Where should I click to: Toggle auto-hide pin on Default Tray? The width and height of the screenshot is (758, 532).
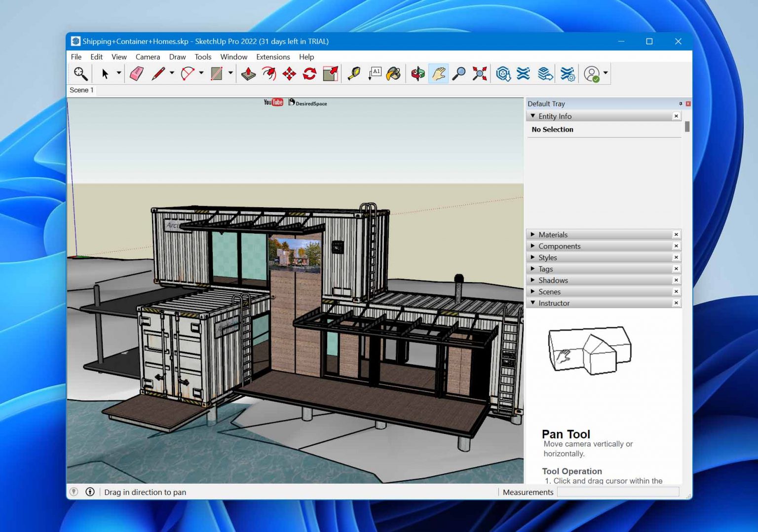tap(681, 104)
